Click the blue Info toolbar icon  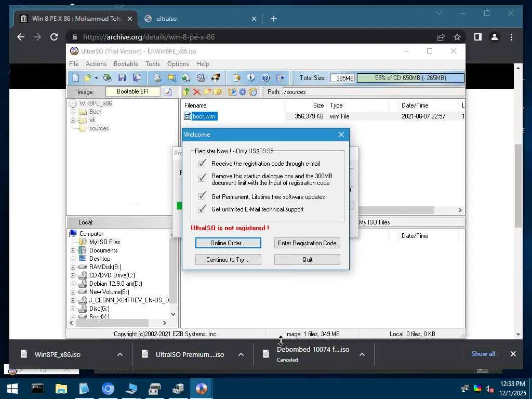[251, 78]
